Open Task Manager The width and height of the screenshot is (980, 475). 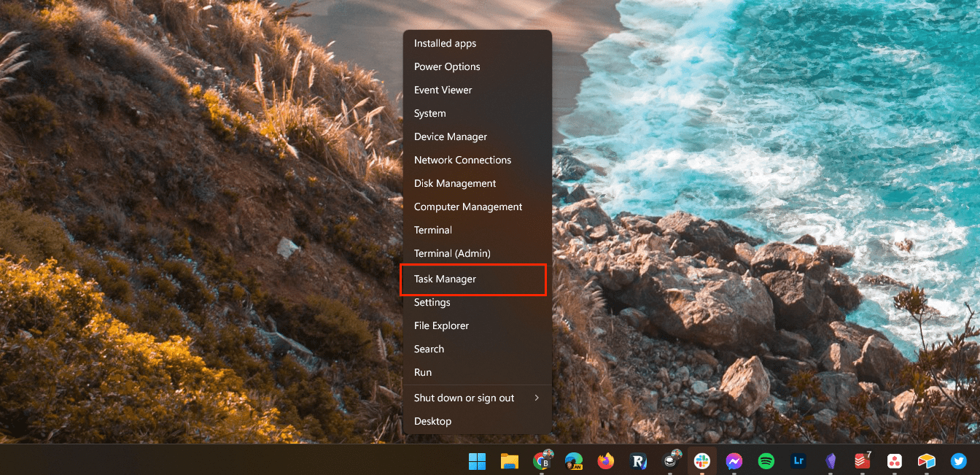tap(477, 279)
